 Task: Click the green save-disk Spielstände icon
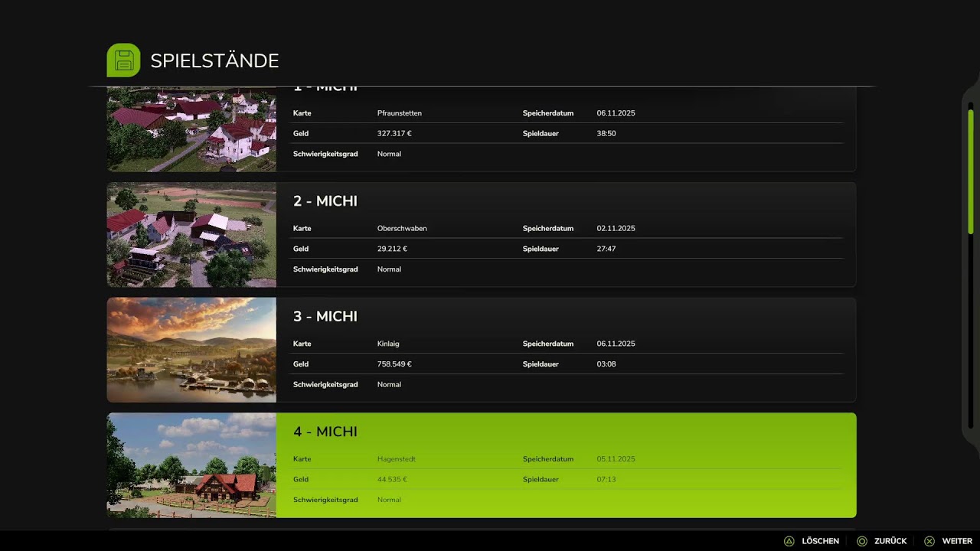(x=123, y=60)
